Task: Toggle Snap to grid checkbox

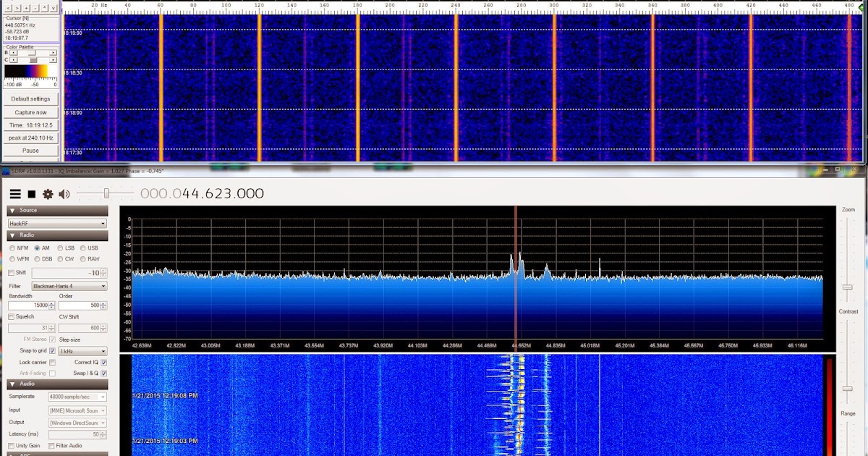Action: [52, 351]
